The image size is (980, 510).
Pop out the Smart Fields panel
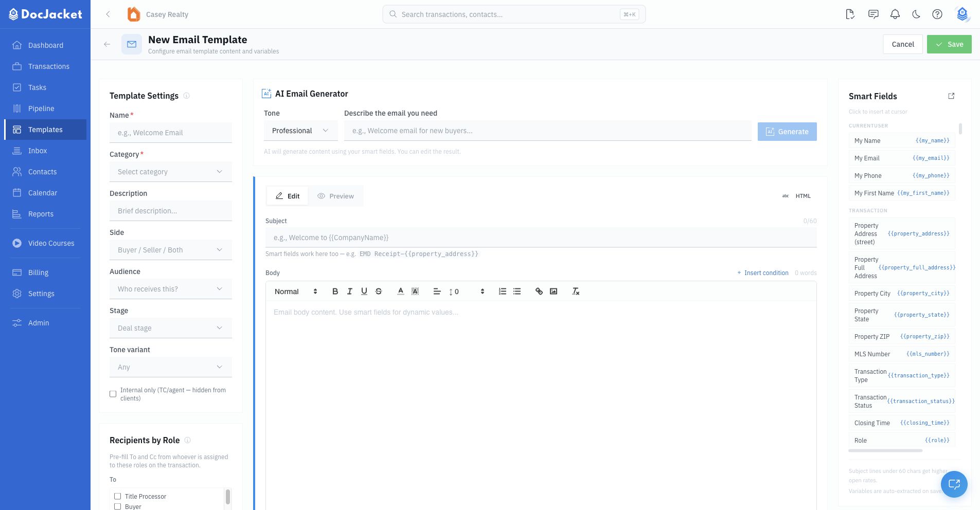(x=951, y=96)
